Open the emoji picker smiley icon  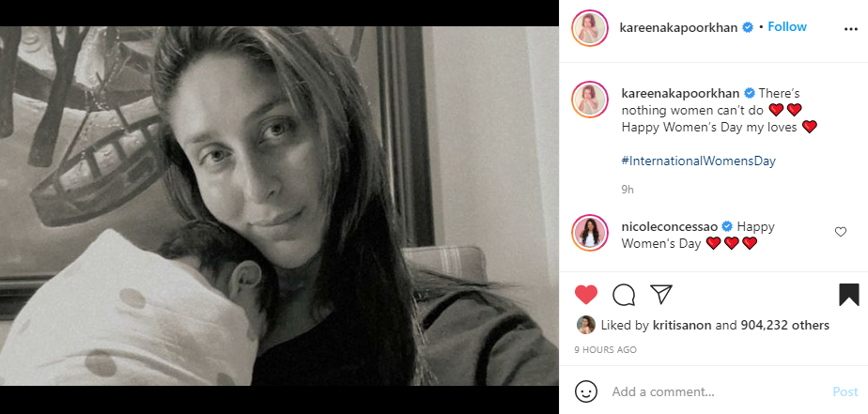click(585, 391)
